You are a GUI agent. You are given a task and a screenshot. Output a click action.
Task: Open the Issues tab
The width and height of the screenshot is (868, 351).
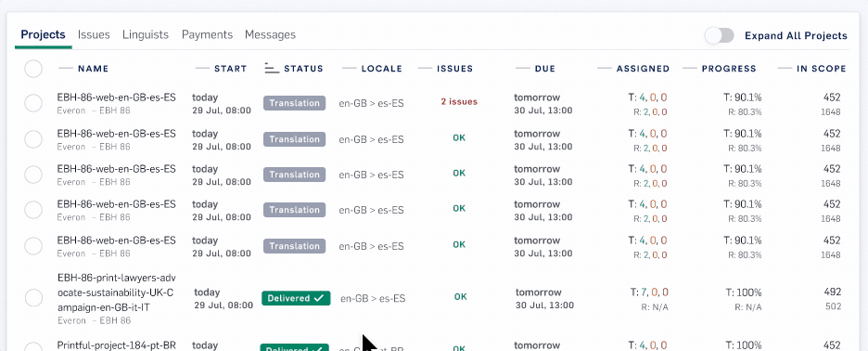click(94, 35)
